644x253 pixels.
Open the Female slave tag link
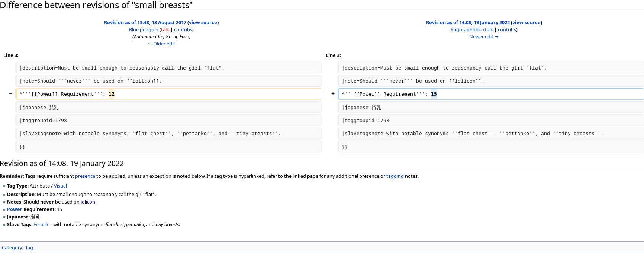[x=41, y=225]
